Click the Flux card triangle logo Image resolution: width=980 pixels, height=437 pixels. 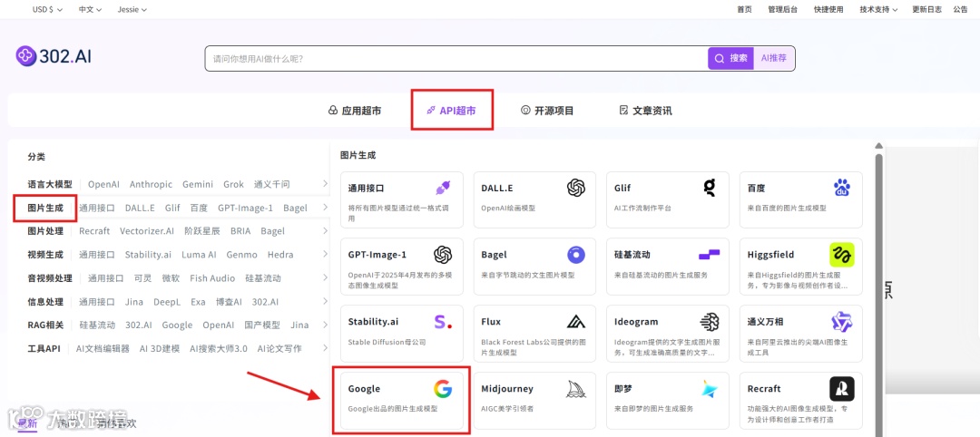[x=575, y=322]
